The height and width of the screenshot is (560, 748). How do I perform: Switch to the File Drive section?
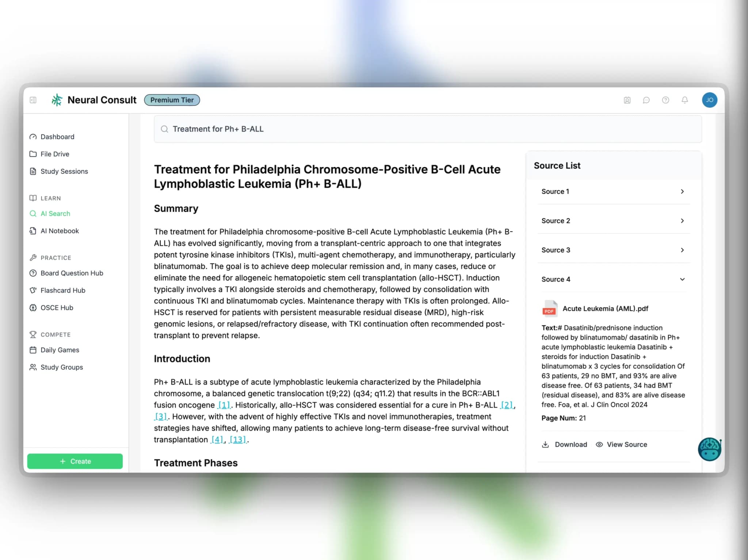pyautogui.click(x=55, y=154)
